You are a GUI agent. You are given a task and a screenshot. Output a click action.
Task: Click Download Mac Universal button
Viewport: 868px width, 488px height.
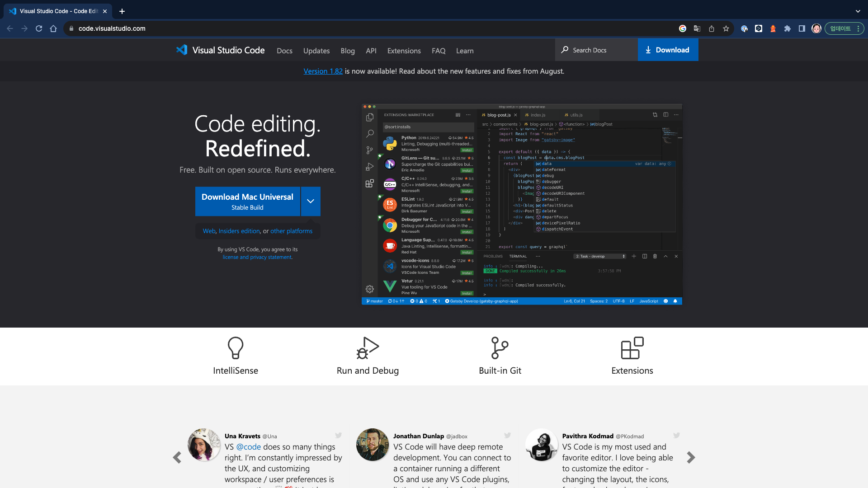(247, 202)
